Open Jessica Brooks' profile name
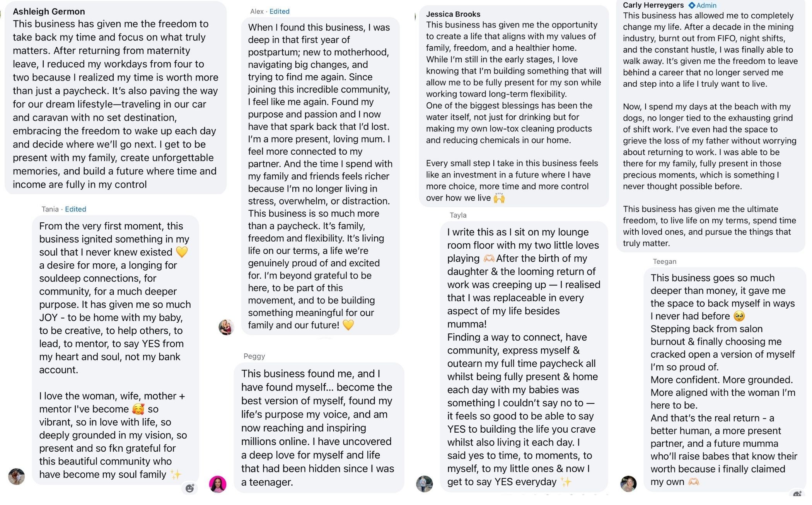This screenshot has height=505, width=812. 453,14
